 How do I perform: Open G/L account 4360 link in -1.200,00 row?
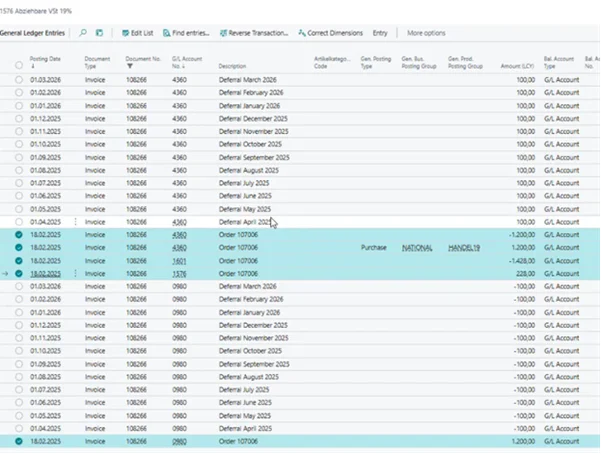(x=179, y=235)
